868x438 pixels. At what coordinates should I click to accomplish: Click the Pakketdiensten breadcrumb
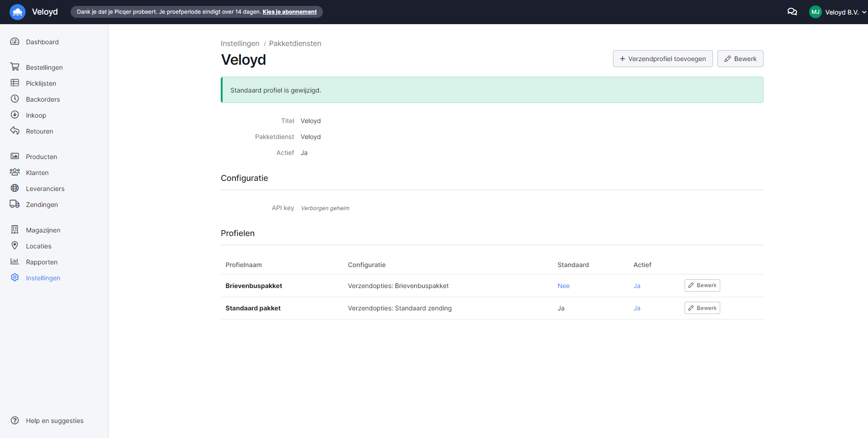(295, 43)
